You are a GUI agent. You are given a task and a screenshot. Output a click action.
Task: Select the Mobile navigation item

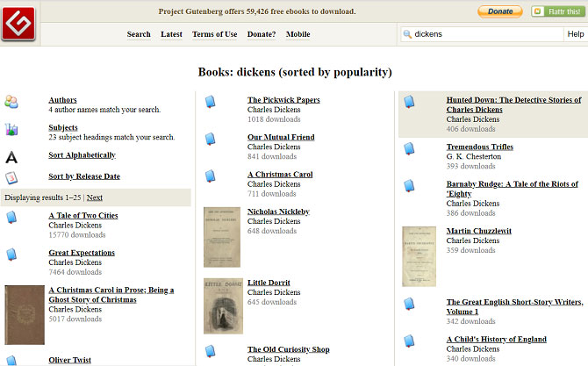[x=298, y=34]
